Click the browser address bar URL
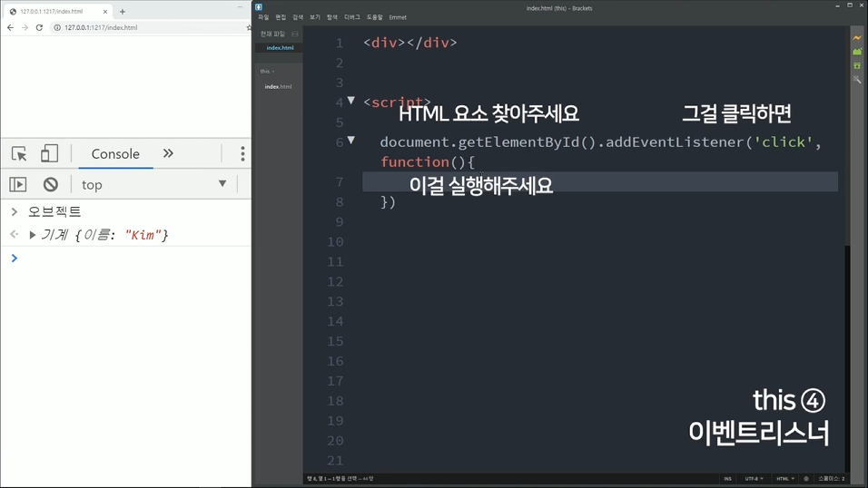The height and width of the screenshot is (488, 868). tap(101, 27)
